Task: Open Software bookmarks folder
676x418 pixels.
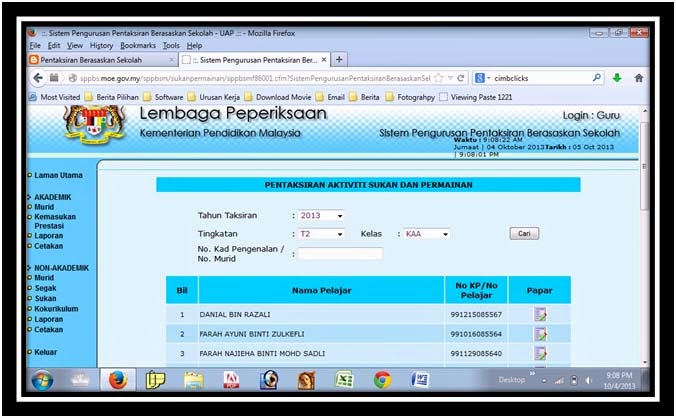Action: pos(163,97)
